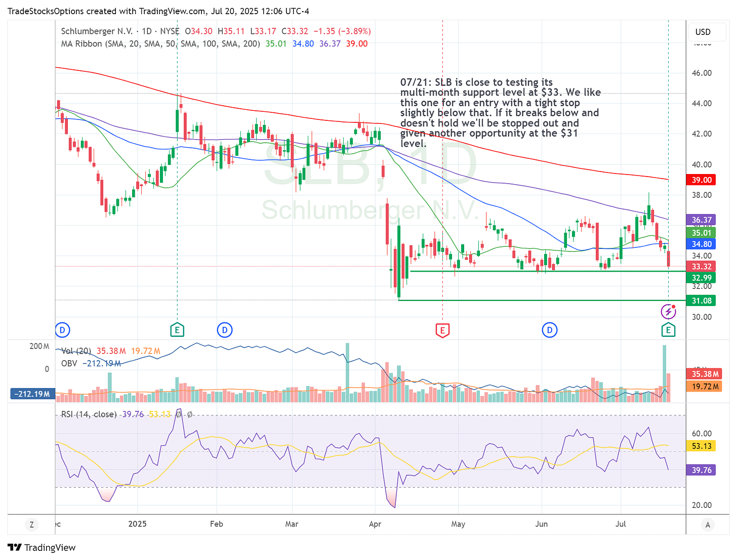Click the Z timezone button on time axis

pos(31,524)
